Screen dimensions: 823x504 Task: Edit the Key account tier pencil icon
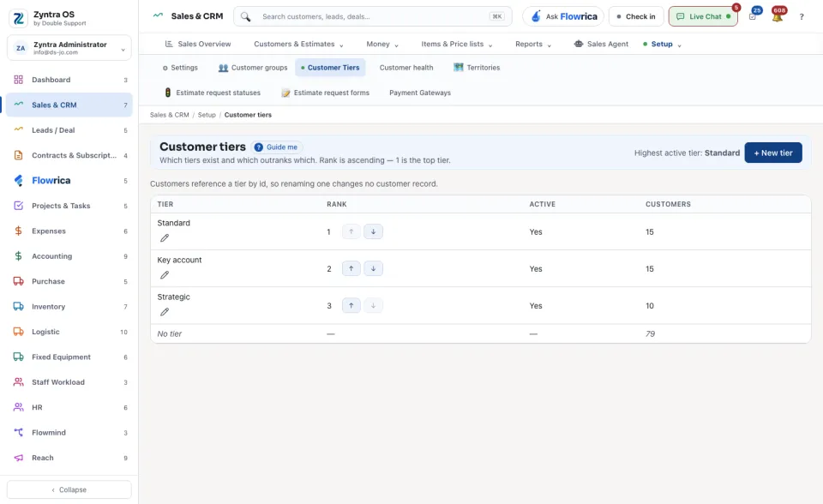click(165, 274)
